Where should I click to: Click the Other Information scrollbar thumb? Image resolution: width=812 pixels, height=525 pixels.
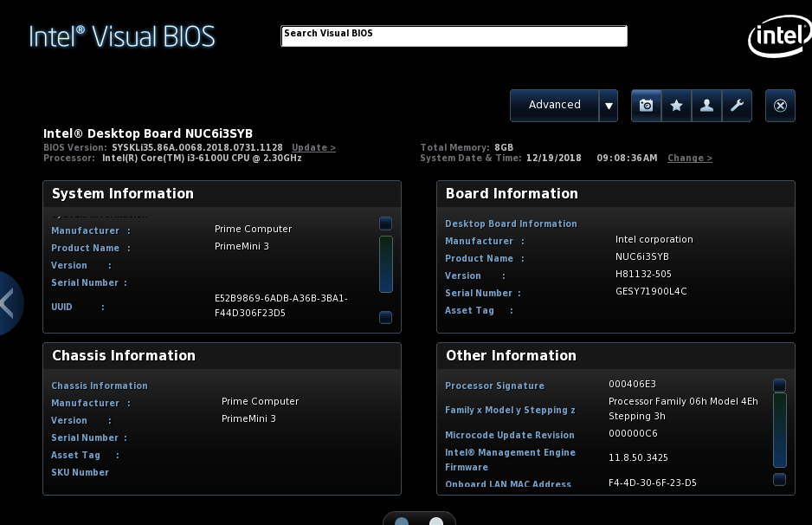[779, 430]
